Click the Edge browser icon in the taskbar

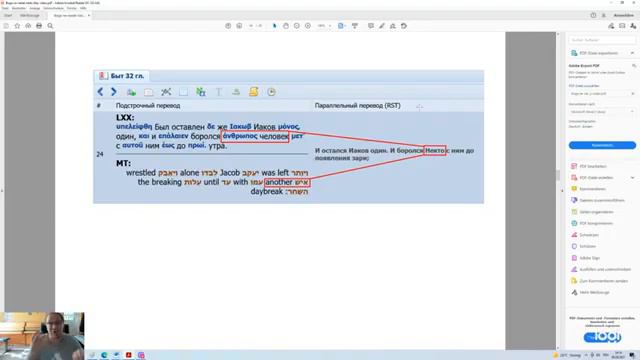point(104,355)
